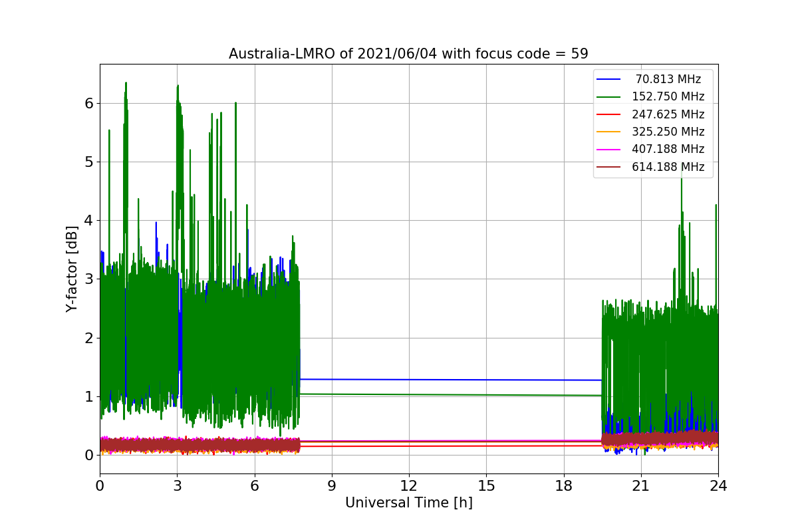
Task: Select the 407.188 MHz legend label
Action: pyautogui.click(x=668, y=149)
